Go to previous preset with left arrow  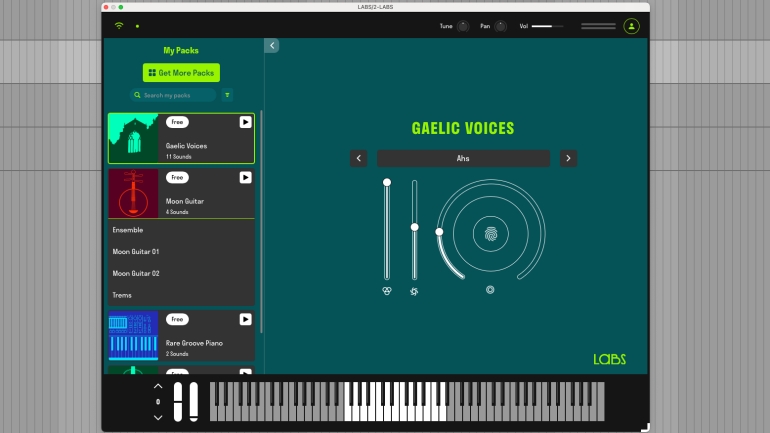pyautogui.click(x=358, y=158)
